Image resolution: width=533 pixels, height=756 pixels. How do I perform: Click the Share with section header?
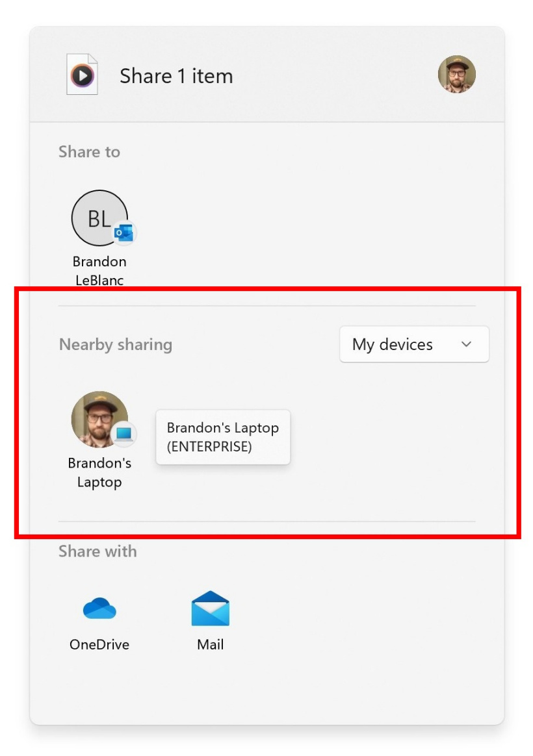coord(97,551)
